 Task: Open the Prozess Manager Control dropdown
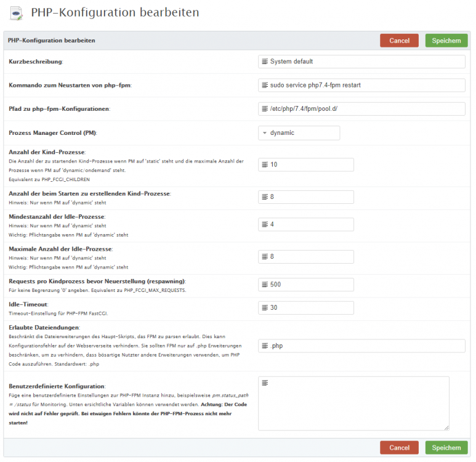299,132
